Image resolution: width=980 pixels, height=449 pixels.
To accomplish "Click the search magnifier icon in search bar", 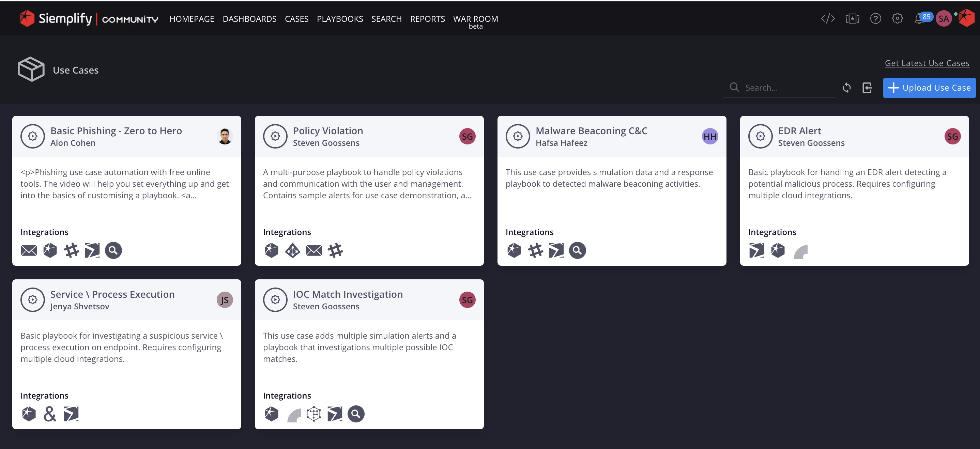I will click(734, 88).
